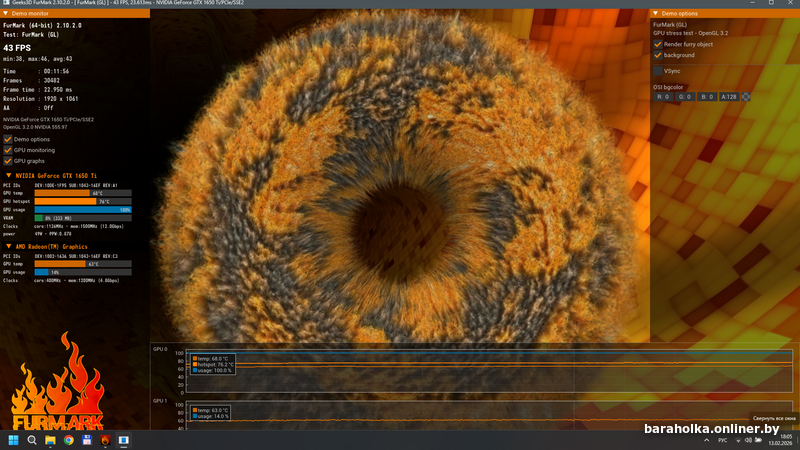Click NVIDIA GPU hotspot bar 76°C
The width and height of the screenshot is (800, 450).
pos(83,202)
